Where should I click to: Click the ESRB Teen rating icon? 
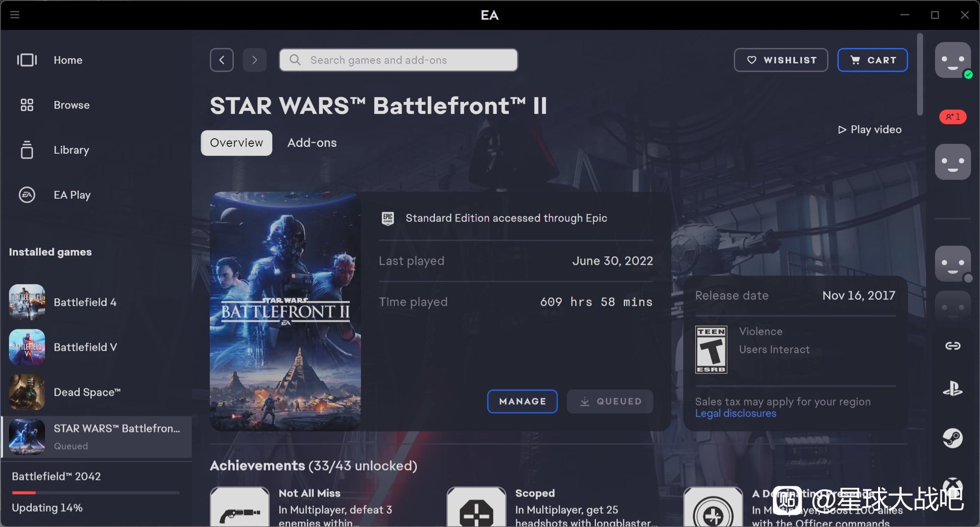pyautogui.click(x=711, y=349)
